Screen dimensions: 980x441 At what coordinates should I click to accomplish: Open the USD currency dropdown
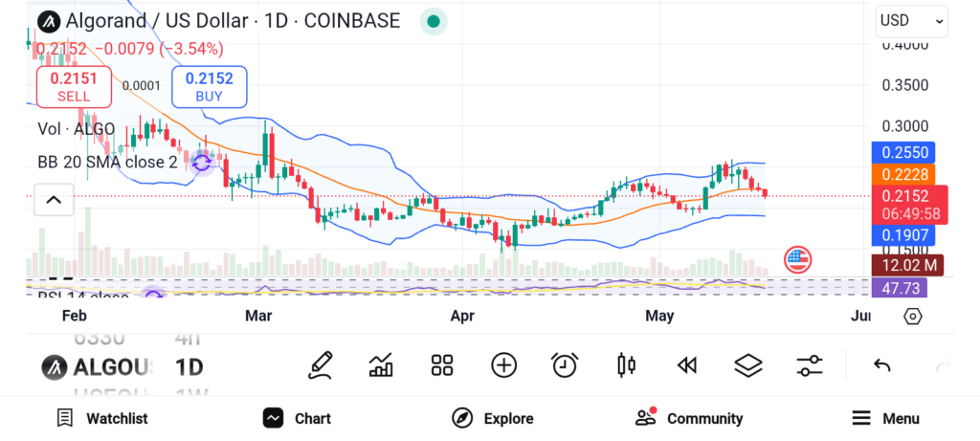point(911,20)
